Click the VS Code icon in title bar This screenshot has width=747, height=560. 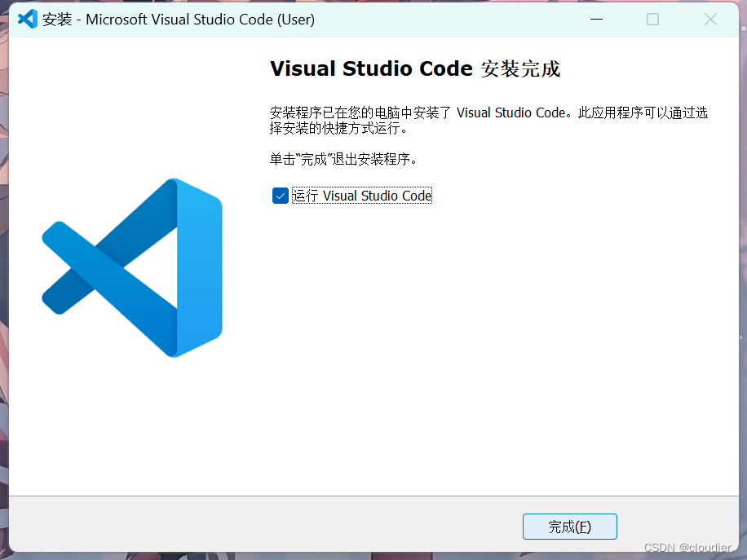(x=27, y=20)
